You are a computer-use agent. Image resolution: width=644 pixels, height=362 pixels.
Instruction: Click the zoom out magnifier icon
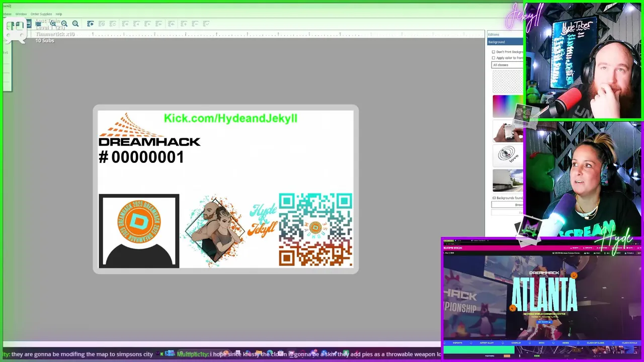tap(64, 24)
